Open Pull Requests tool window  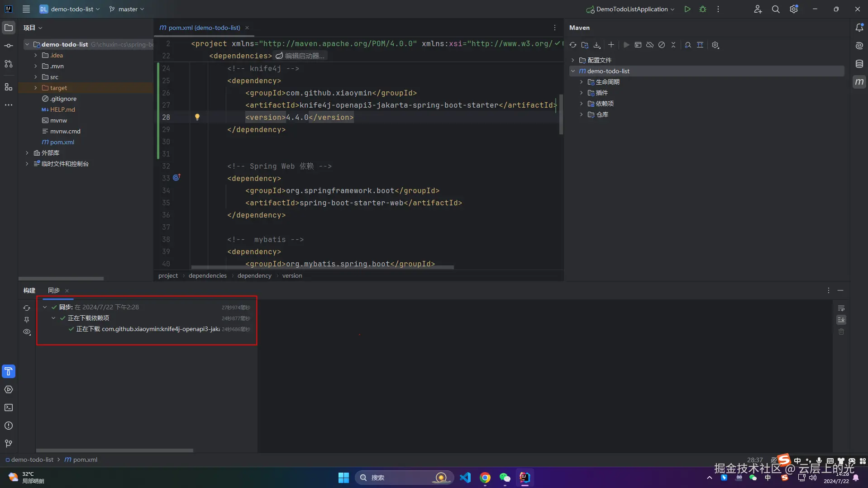click(9, 64)
